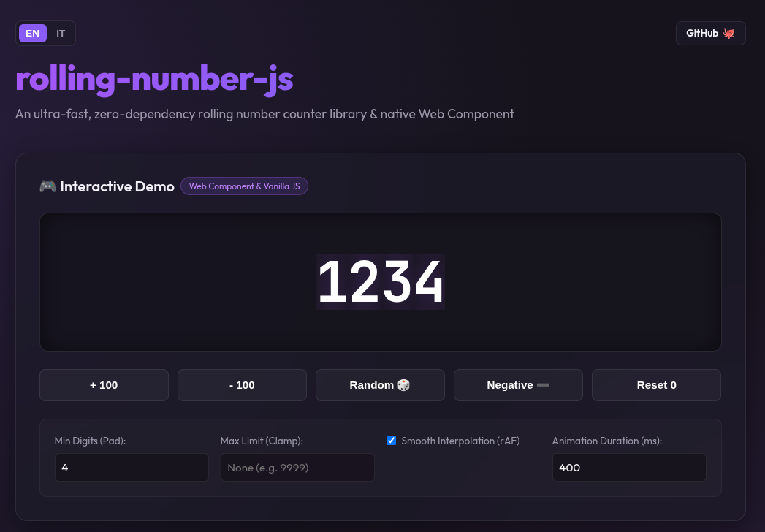Click the GitHub octopus icon
765x532 pixels.
tap(729, 33)
